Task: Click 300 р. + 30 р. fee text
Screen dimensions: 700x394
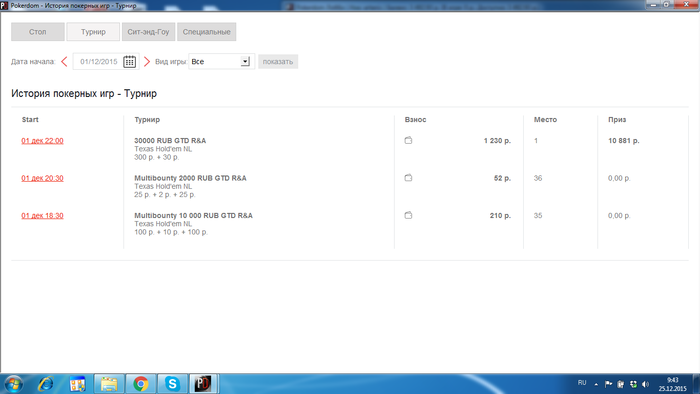Action: [x=156, y=157]
